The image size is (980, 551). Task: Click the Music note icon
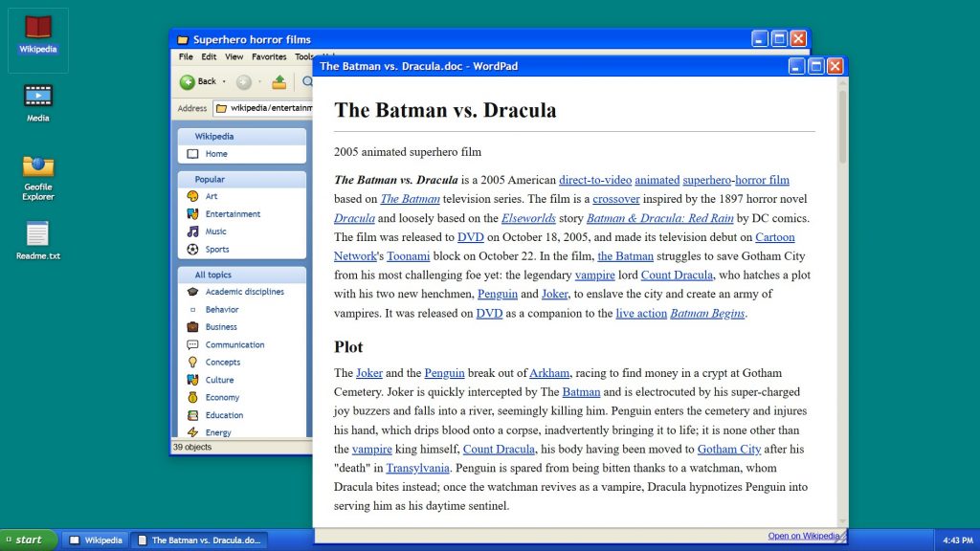point(192,231)
